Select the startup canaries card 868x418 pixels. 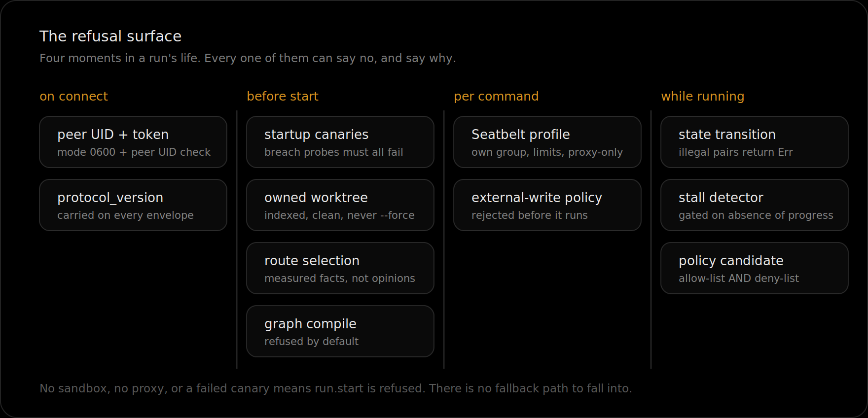coord(340,142)
